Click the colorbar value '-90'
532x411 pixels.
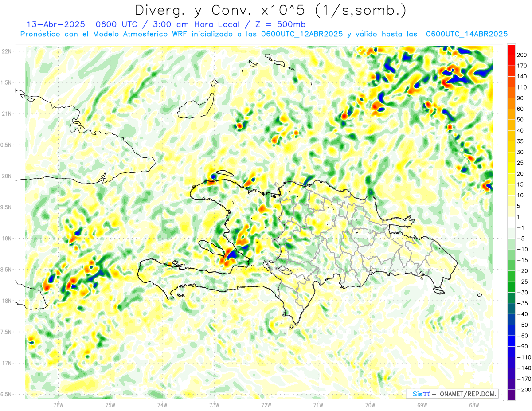tap(522, 346)
